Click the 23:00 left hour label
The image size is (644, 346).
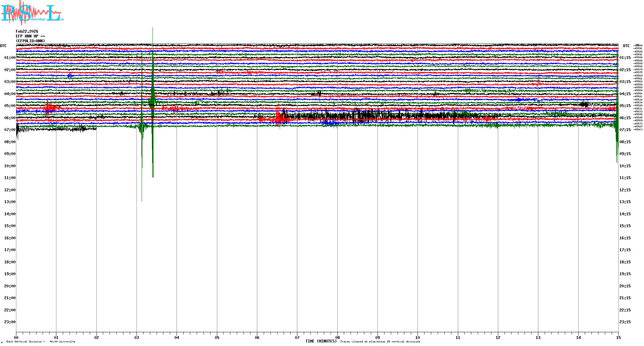click(10, 322)
